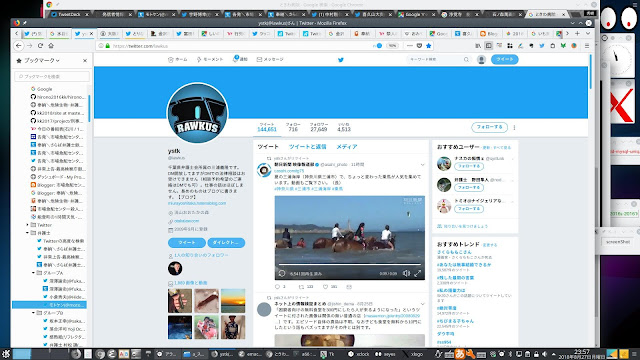Open a new Firefox tab with plus icon
Screen dimensions: 640x360
[x=577, y=33]
